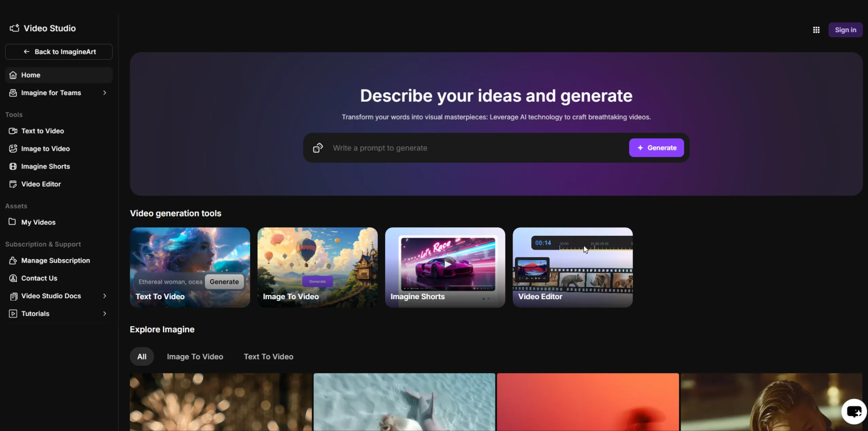
Task: Expand the Video Studio Docs chevron
Action: pos(105,296)
